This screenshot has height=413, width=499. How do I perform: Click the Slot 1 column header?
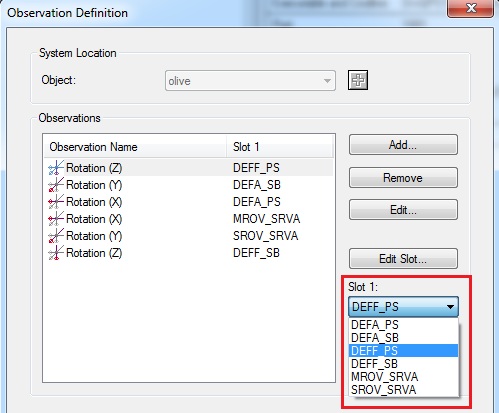[x=280, y=147]
